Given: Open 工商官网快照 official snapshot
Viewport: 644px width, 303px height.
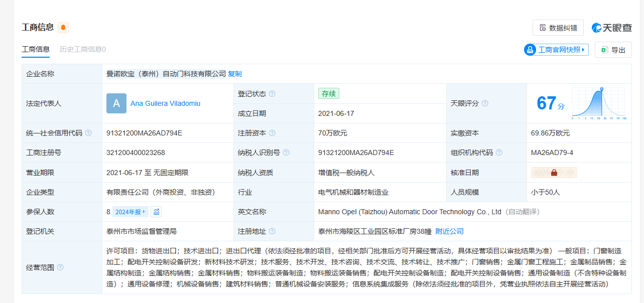Looking at the screenshot, I should pyautogui.click(x=556, y=50).
